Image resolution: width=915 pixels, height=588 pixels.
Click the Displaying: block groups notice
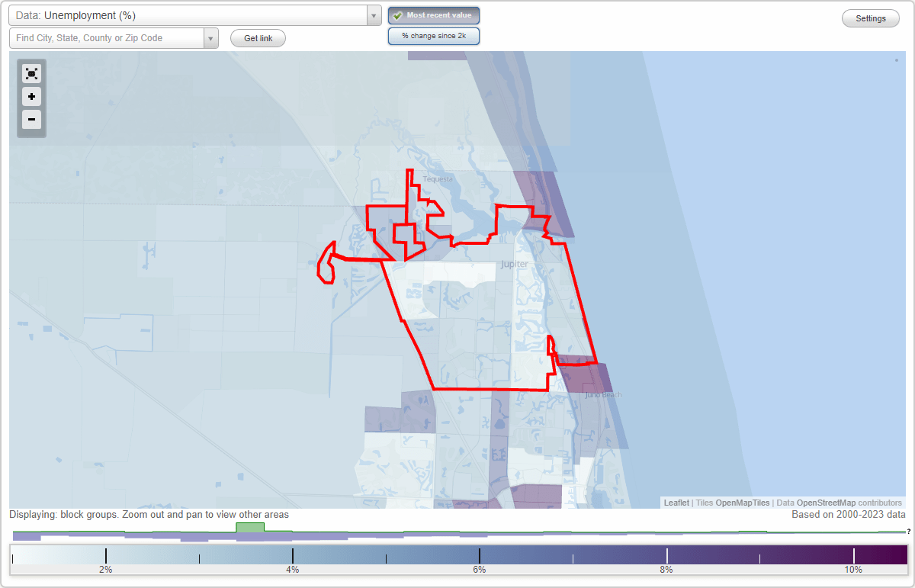(x=149, y=515)
